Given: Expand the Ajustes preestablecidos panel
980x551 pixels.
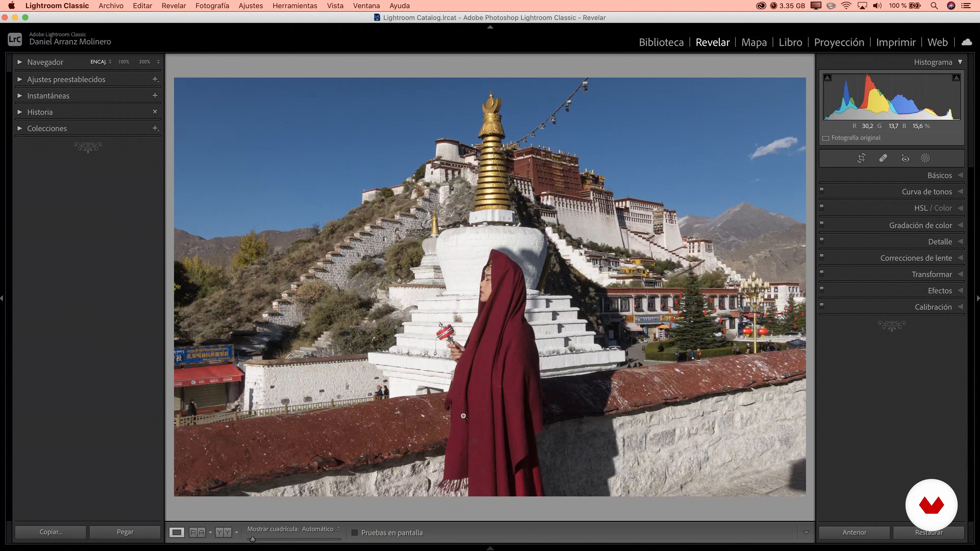Looking at the screenshot, I should pyautogui.click(x=20, y=79).
